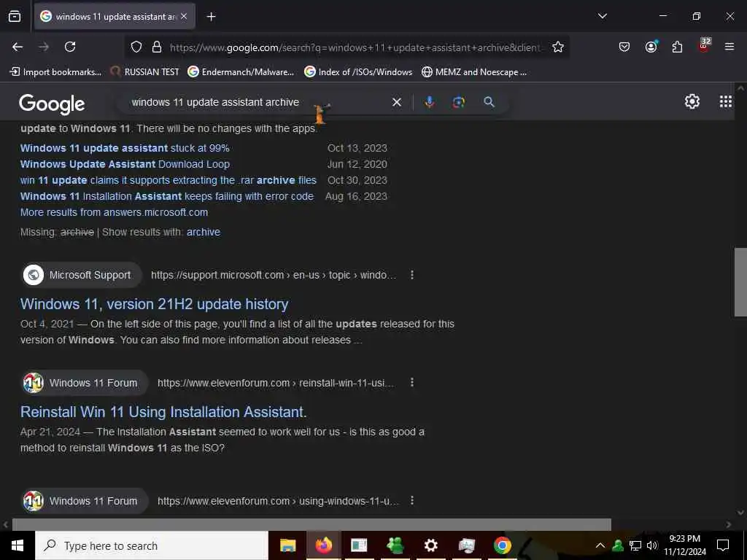
Task: Open 'Windows 11, version 21H2 update history'
Action: pyautogui.click(x=155, y=304)
